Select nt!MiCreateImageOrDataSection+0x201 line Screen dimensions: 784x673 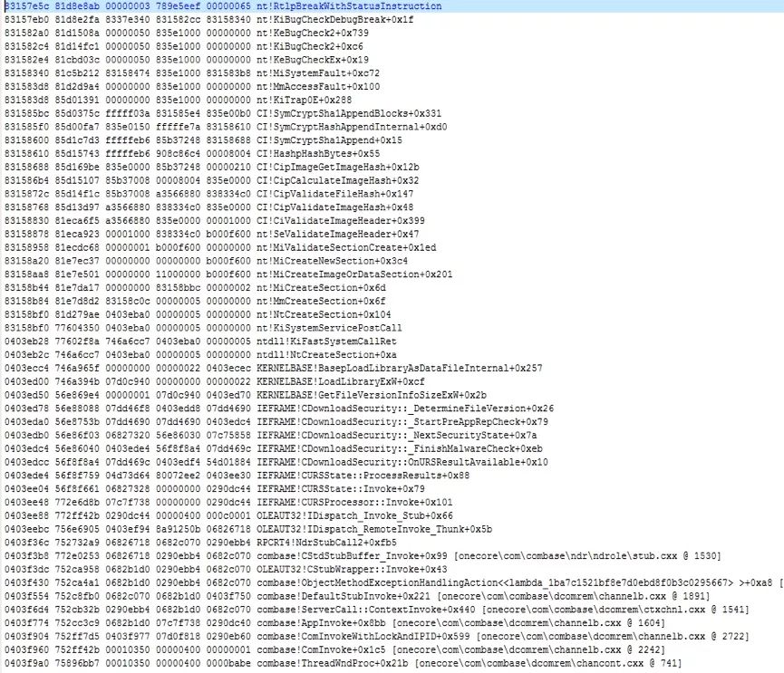tap(228, 274)
